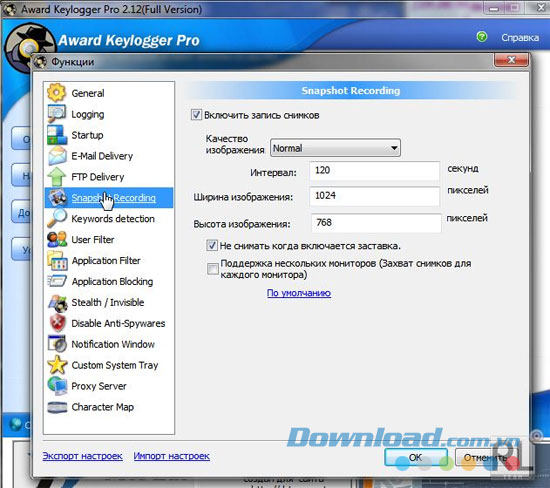Click the Application Filter folder icon
Viewport: 550px width, 488px height.
57,260
